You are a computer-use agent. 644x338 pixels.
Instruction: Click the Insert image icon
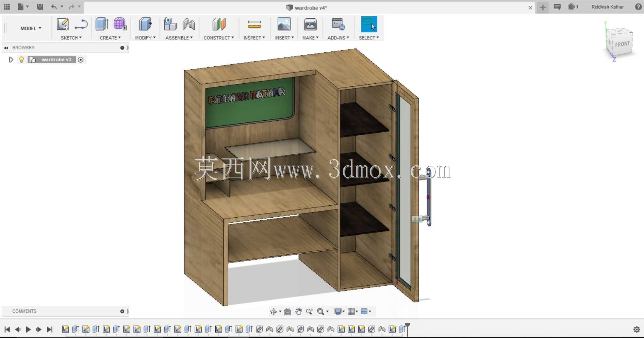click(284, 24)
